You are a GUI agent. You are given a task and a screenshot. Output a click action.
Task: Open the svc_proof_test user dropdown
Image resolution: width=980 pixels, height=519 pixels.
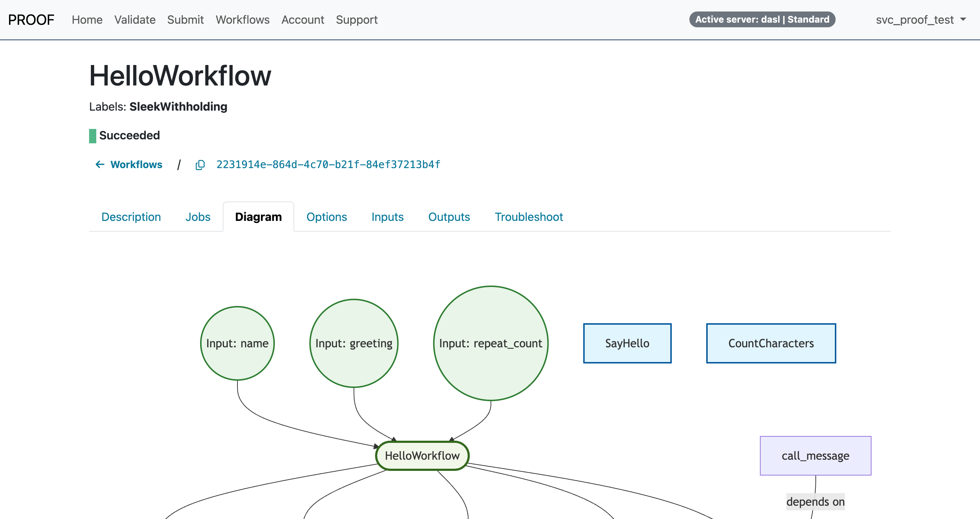pos(920,20)
